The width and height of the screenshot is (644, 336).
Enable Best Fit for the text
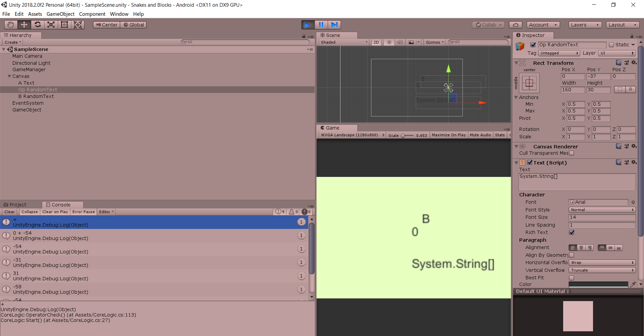tap(572, 278)
